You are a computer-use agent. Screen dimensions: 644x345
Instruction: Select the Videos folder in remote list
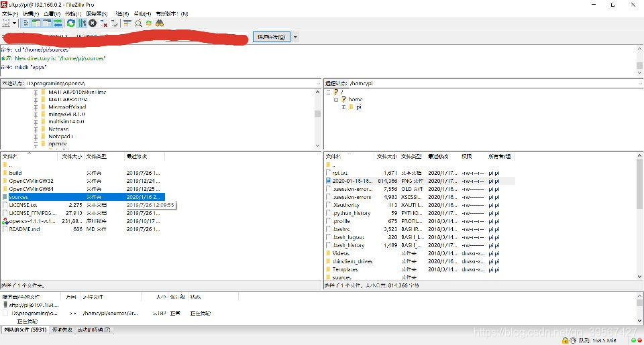tap(341, 253)
